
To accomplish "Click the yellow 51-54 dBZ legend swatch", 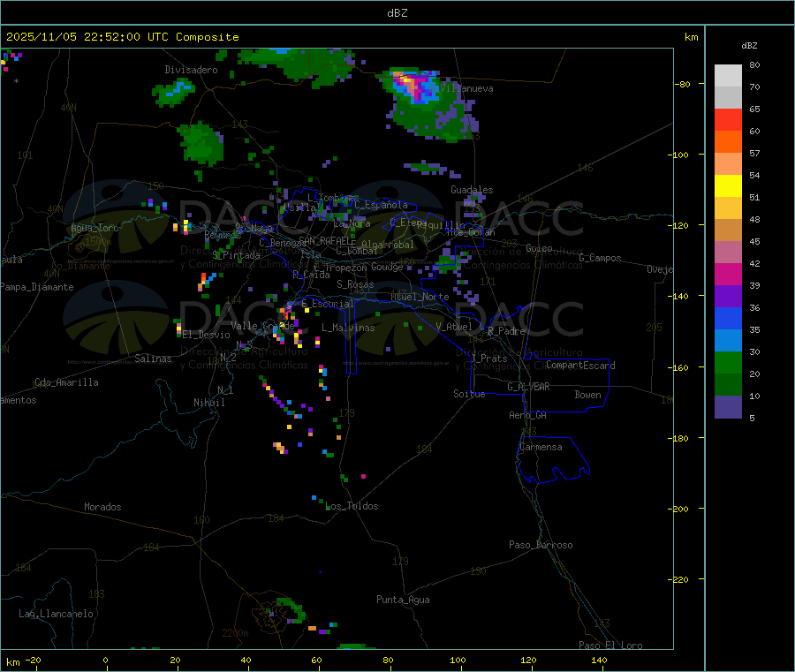I will click(x=728, y=186).
